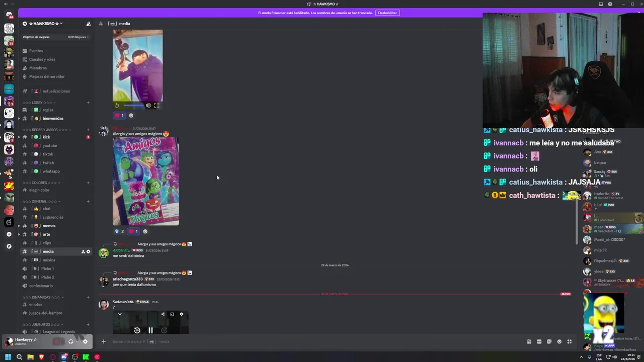This screenshot has width=644, height=362.
Task: Open the apps launcher in message bar
Action: (x=570, y=341)
